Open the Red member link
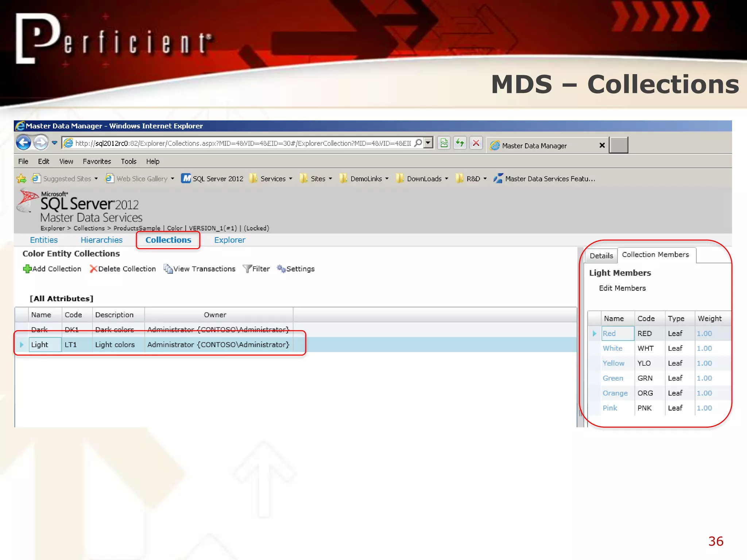 tap(609, 333)
